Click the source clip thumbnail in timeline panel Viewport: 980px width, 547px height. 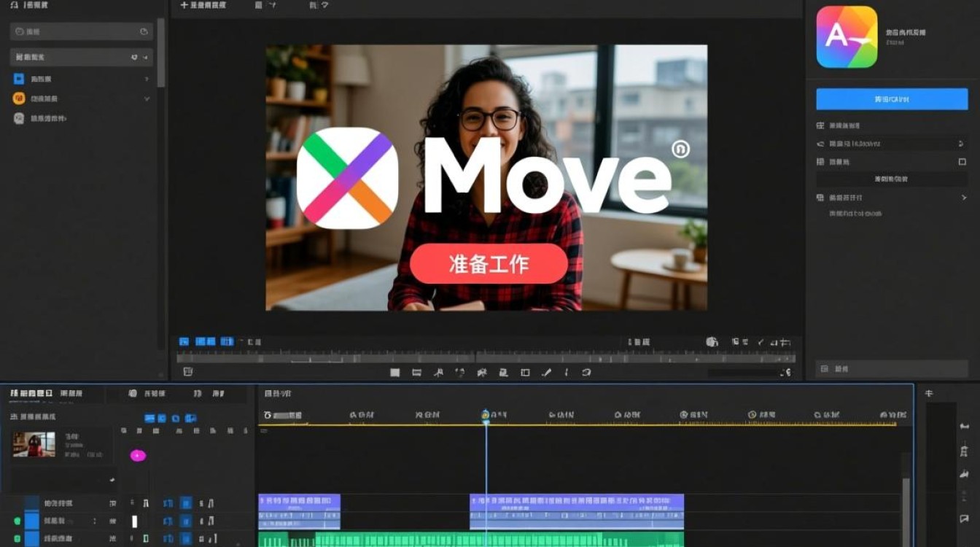(34, 444)
